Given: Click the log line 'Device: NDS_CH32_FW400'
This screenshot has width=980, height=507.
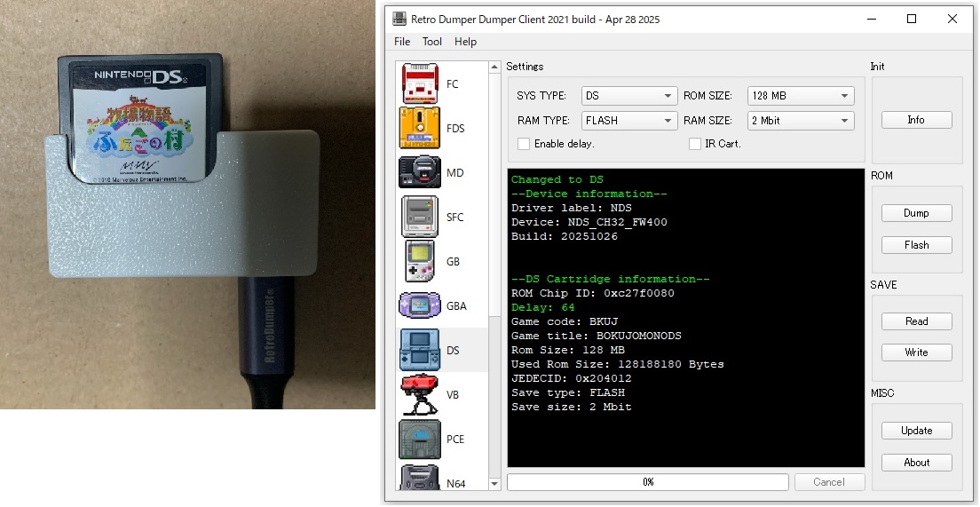Looking at the screenshot, I should point(589,222).
